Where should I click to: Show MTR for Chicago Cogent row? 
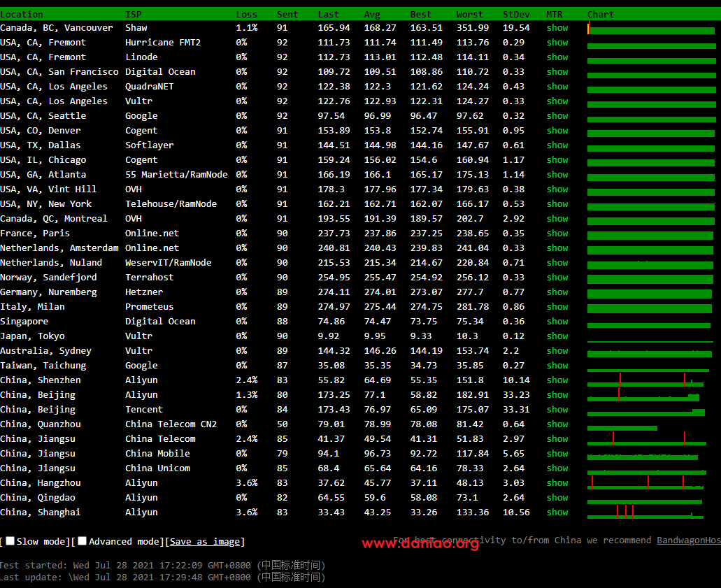(557, 160)
